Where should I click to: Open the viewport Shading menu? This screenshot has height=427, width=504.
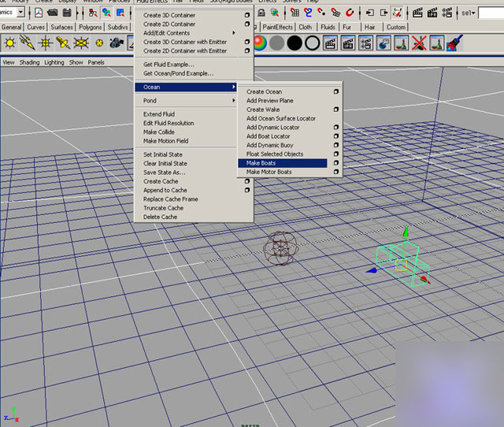click(x=29, y=62)
